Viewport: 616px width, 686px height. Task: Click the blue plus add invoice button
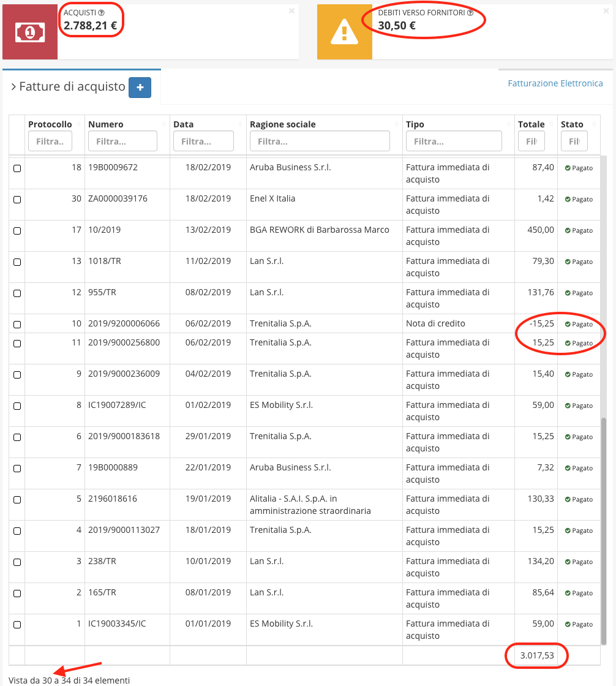point(140,88)
